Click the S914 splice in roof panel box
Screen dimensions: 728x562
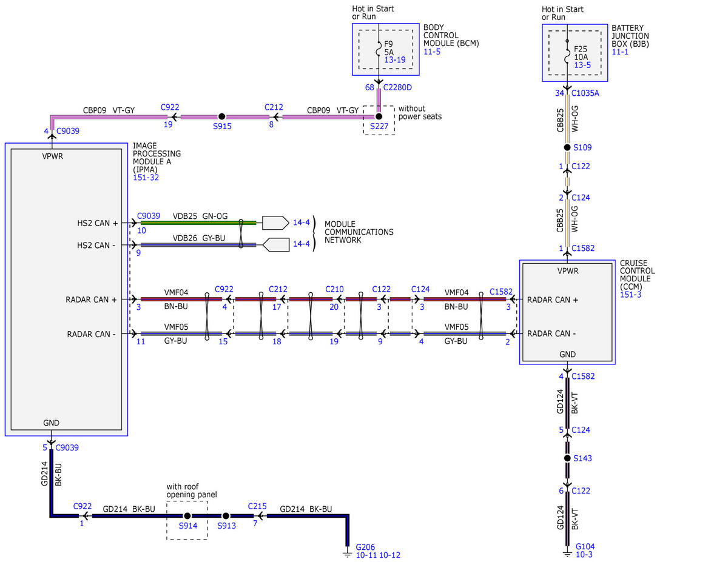[x=187, y=515]
